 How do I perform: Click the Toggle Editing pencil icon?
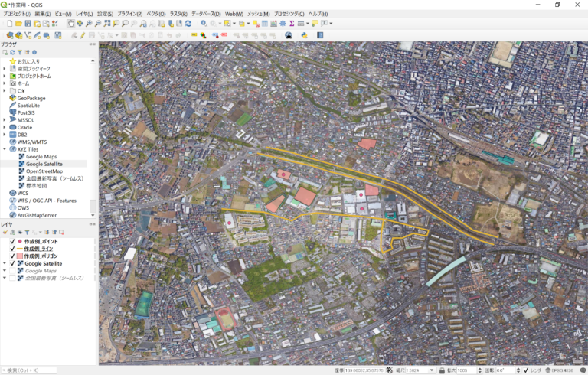tap(82, 35)
